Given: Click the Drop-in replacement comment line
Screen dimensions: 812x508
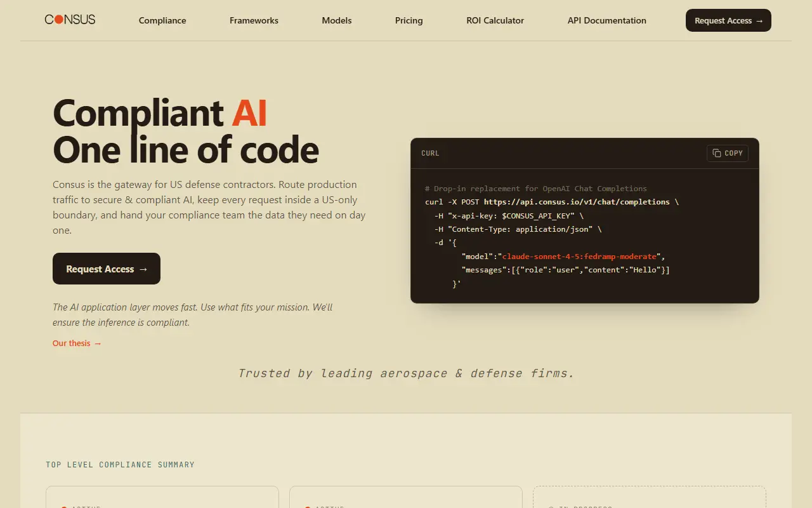Looking at the screenshot, I should pos(536,189).
